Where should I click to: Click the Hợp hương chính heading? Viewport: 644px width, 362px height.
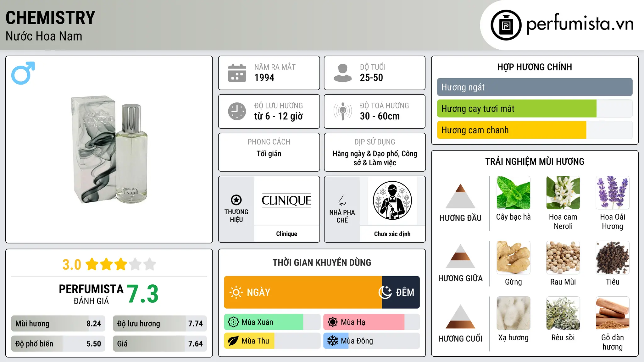(535, 67)
